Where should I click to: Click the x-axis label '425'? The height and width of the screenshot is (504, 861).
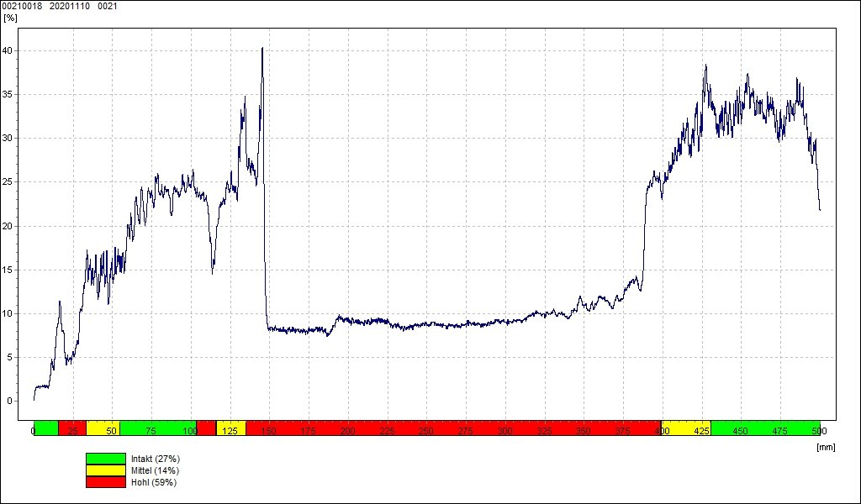(x=702, y=431)
